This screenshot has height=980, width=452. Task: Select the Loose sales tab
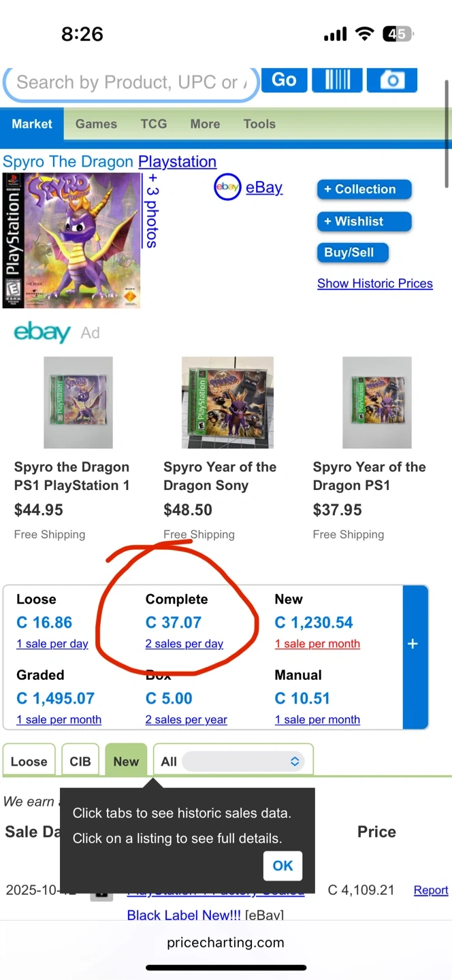29,762
